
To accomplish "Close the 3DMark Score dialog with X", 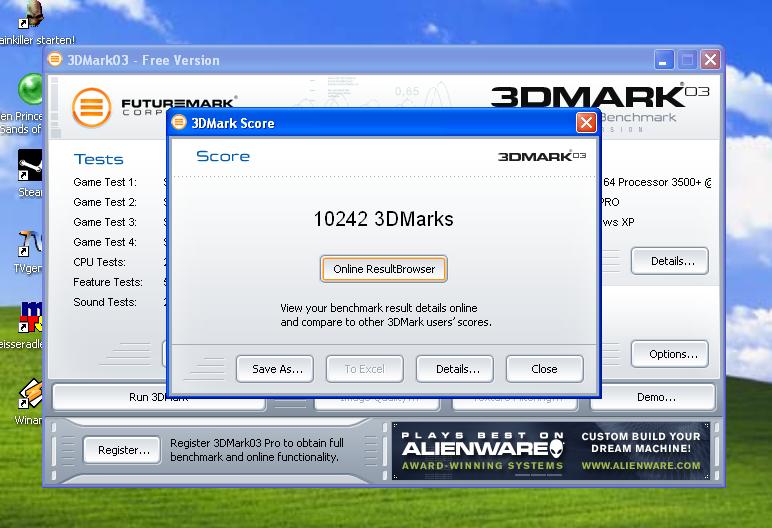I will pyautogui.click(x=586, y=123).
